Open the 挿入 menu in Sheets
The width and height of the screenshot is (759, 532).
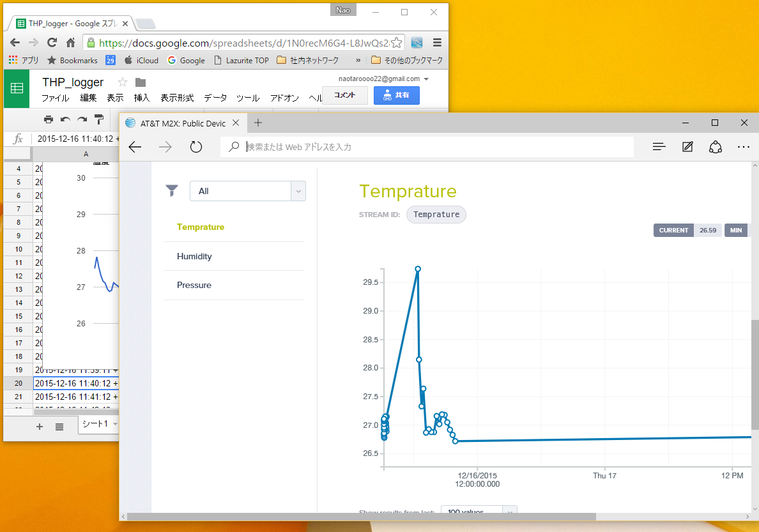[142, 98]
